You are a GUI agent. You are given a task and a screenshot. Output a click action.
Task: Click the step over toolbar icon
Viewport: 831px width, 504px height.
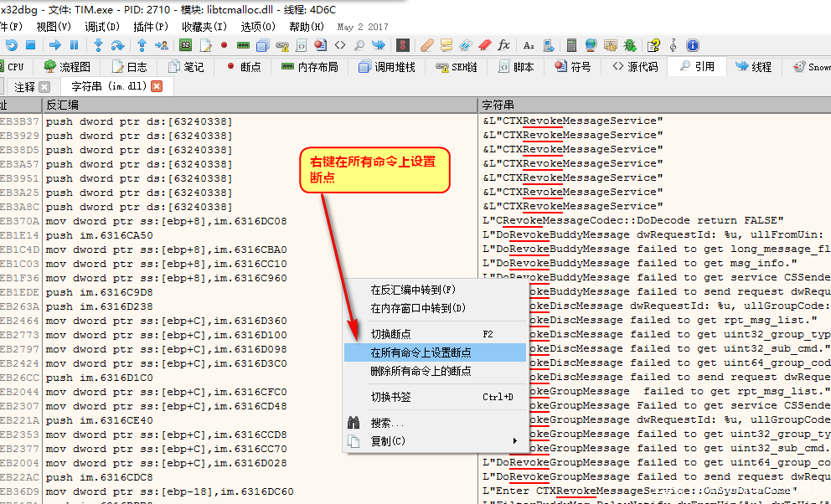pos(116,45)
